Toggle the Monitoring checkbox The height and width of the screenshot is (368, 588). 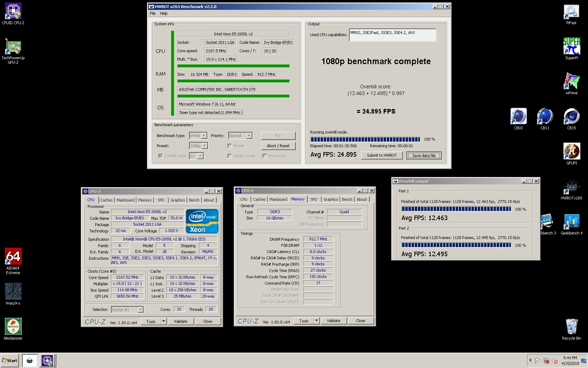pyautogui.click(x=265, y=156)
